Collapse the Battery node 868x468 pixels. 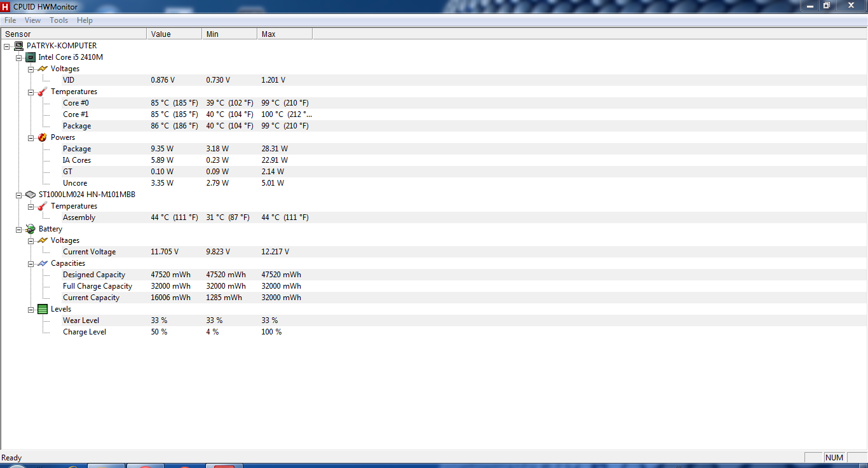pyautogui.click(x=19, y=229)
